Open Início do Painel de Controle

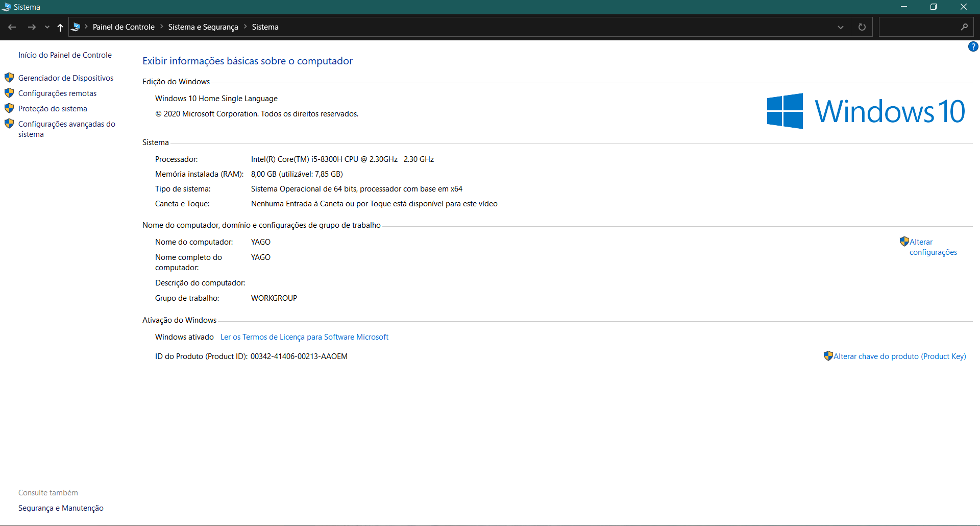click(x=65, y=55)
